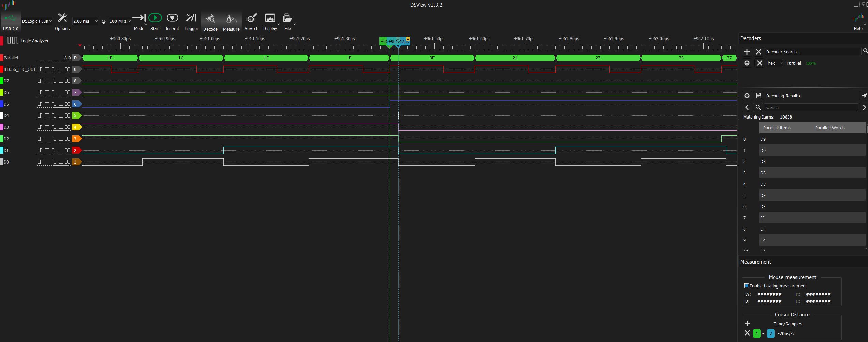
Task: Open the Search tool icon
Action: [252, 18]
